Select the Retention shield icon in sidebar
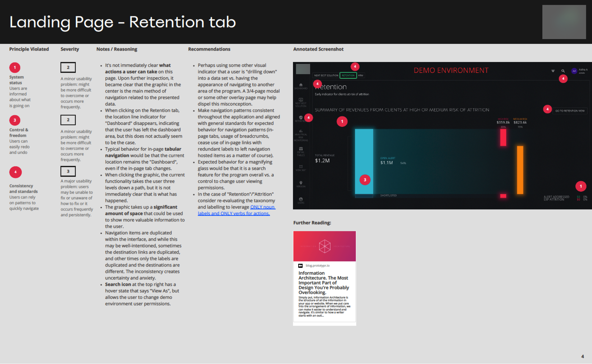The width and height of the screenshot is (592, 364). (x=300, y=117)
